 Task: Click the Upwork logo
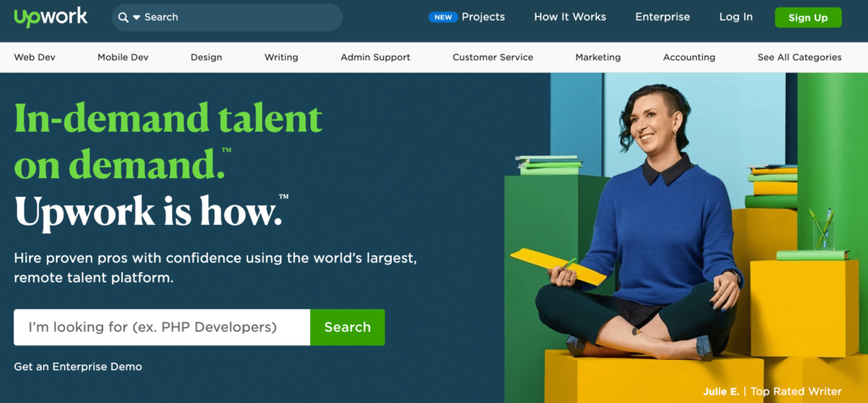coord(51,17)
